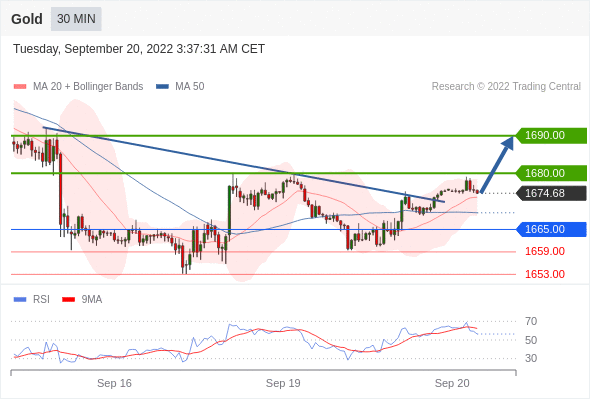
Task: Click the 1674.68 current price tag
Action: pos(551,193)
